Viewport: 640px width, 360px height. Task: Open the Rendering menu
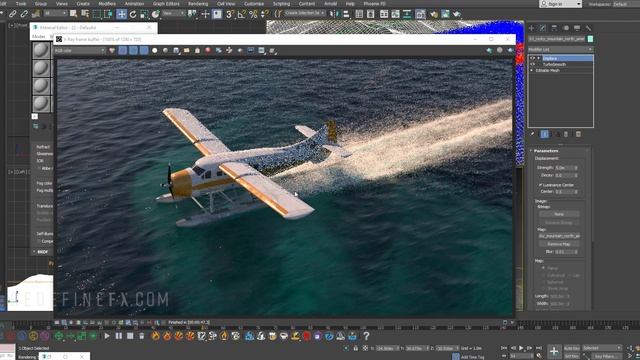[x=198, y=4]
